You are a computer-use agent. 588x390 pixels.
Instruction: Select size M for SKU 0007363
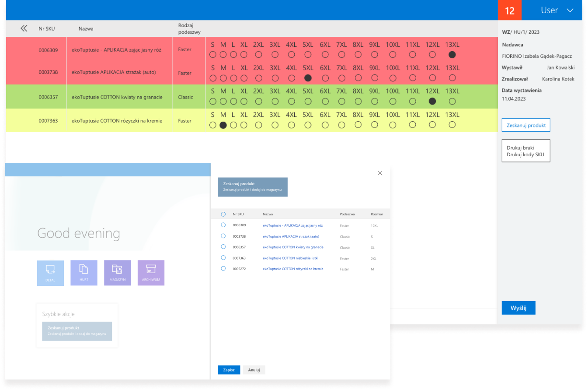[x=223, y=125]
